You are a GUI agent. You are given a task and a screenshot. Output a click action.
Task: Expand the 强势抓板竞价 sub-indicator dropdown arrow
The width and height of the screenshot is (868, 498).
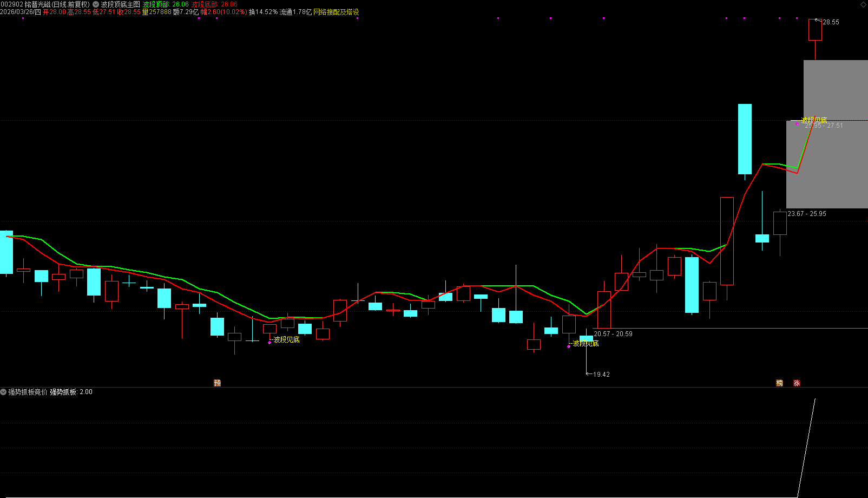[x=3, y=392]
